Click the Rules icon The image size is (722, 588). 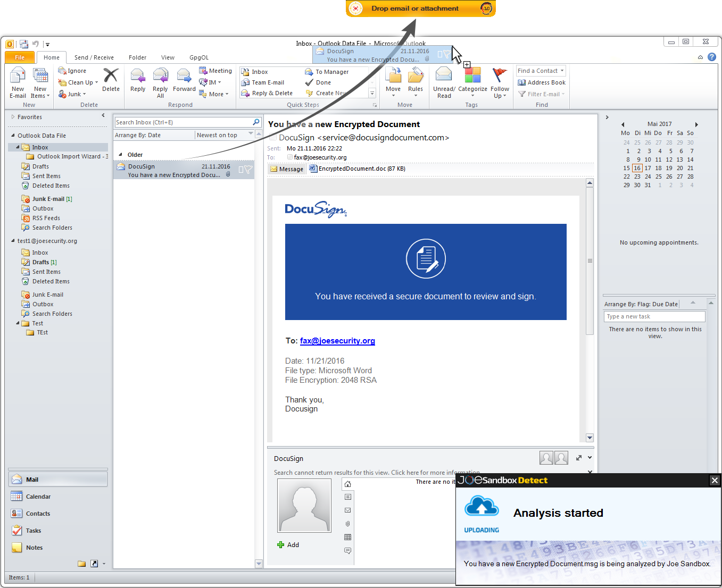[x=416, y=75]
